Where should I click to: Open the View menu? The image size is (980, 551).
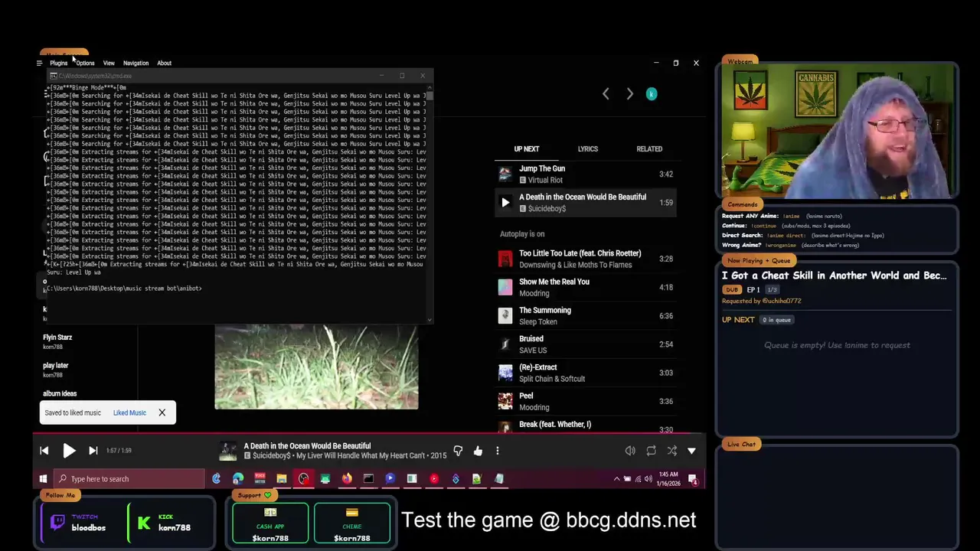click(109, 63)
